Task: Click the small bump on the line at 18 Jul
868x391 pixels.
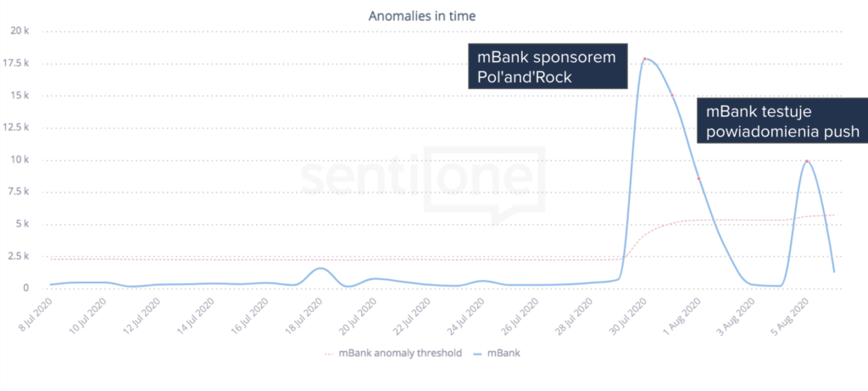Action: [320, 268]
